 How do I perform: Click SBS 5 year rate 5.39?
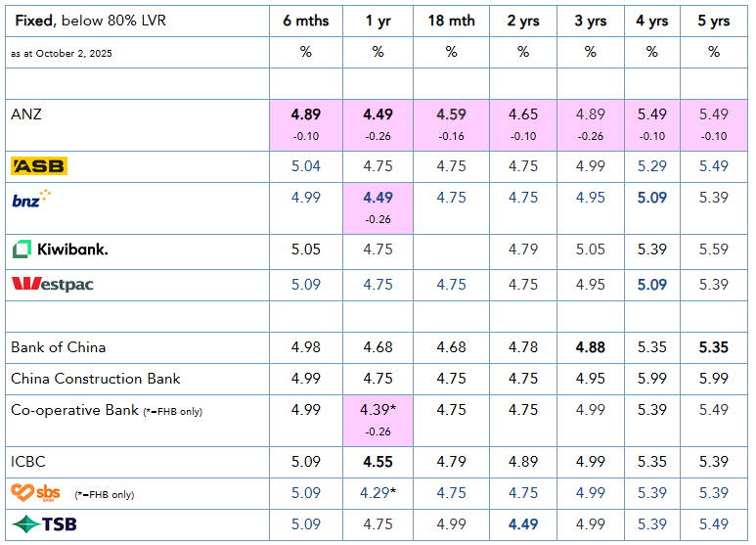[714, 493]
